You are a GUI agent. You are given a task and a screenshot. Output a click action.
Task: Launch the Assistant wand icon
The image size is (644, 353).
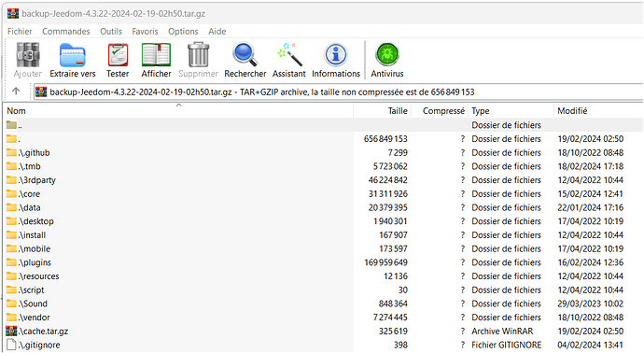tap(289, 54)
